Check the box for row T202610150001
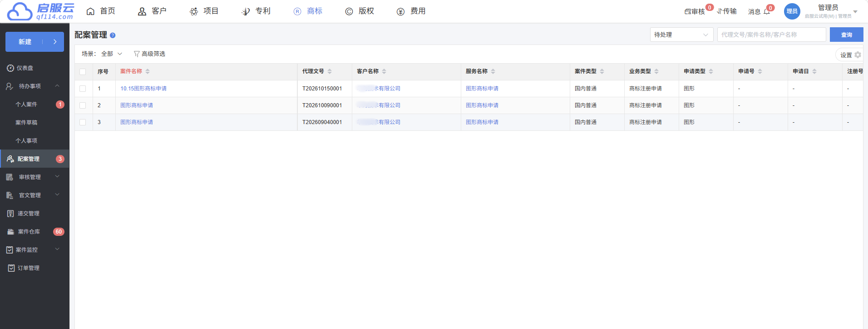868x329 pixels. 83,89
